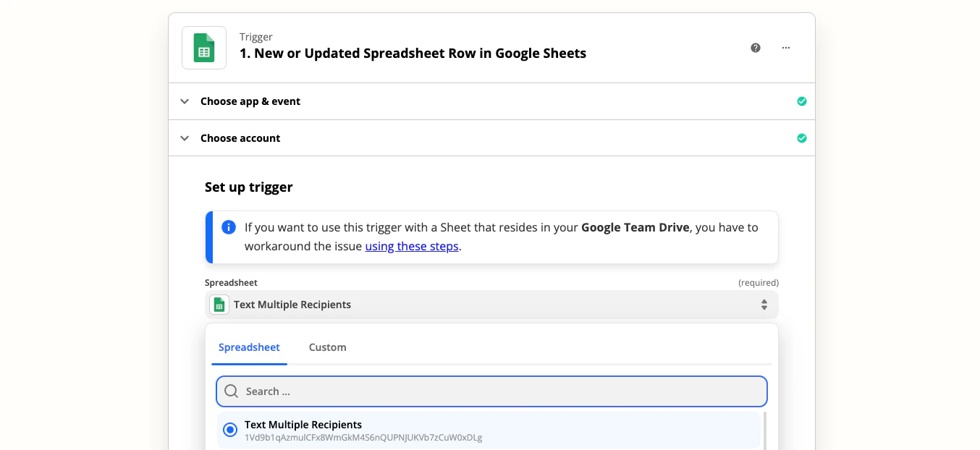Click the green checkmark beside Choose app & event
The width and height of the screenshot is (980, 450).
point(802,101)
